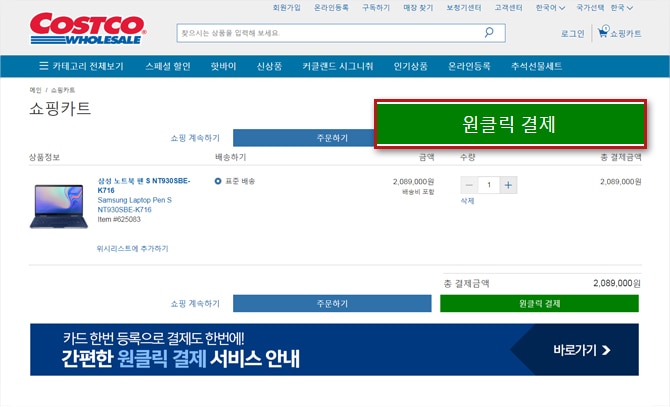Click 온라인등록 in the blue navigation bar
This screenshot has height=407, width=670.
(x=469, y=66)
